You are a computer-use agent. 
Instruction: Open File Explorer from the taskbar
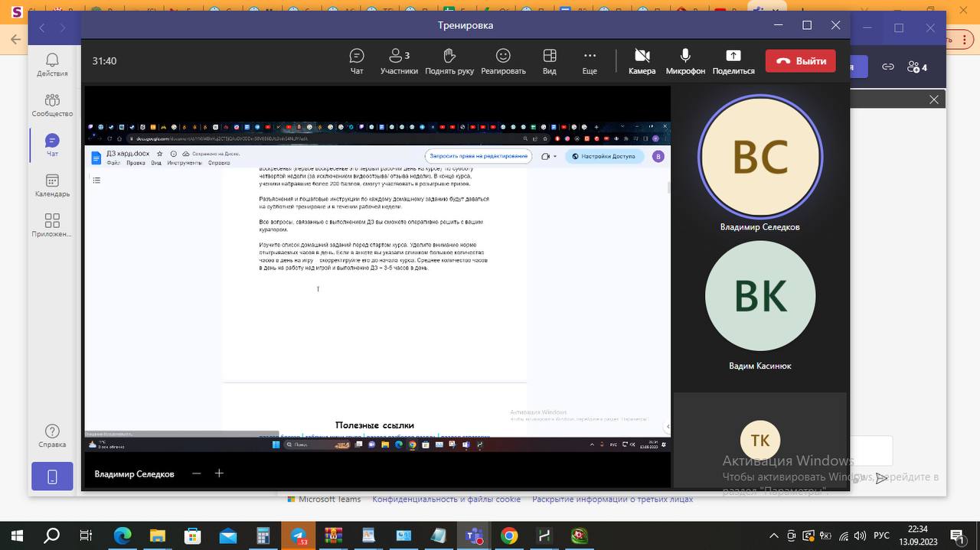pyautogui.click(x=157, y=535)
